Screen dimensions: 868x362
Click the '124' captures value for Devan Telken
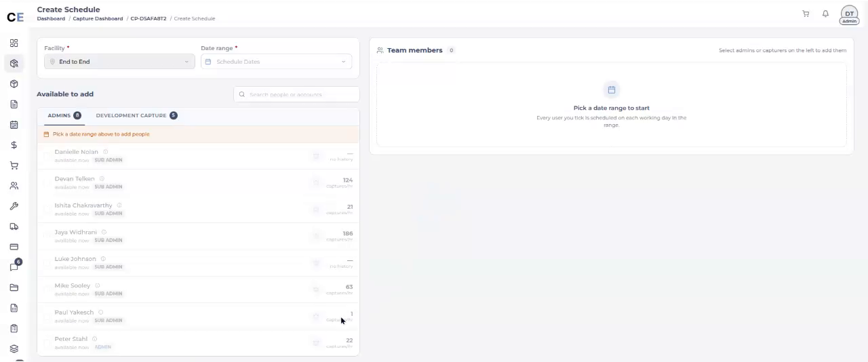click(347, 180)
